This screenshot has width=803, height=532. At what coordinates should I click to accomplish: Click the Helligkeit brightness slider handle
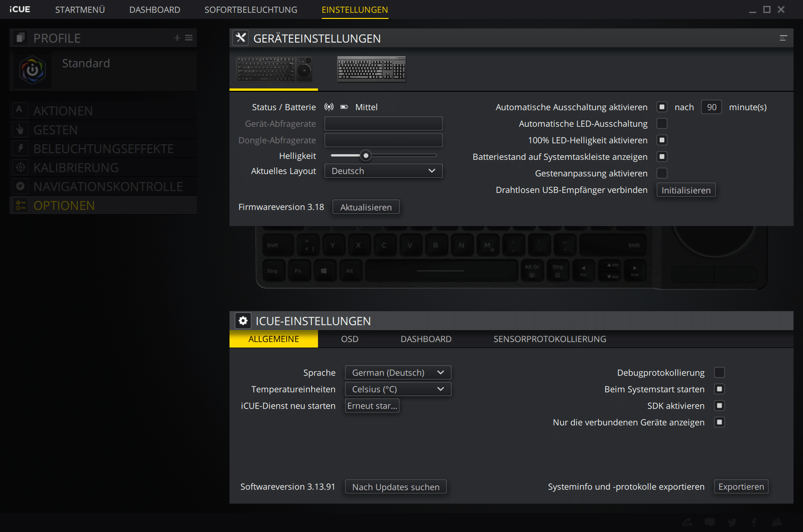click(x=366, y=156)
